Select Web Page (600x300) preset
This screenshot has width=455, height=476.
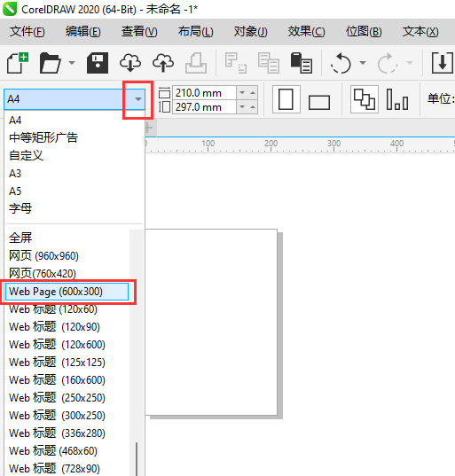67,292
